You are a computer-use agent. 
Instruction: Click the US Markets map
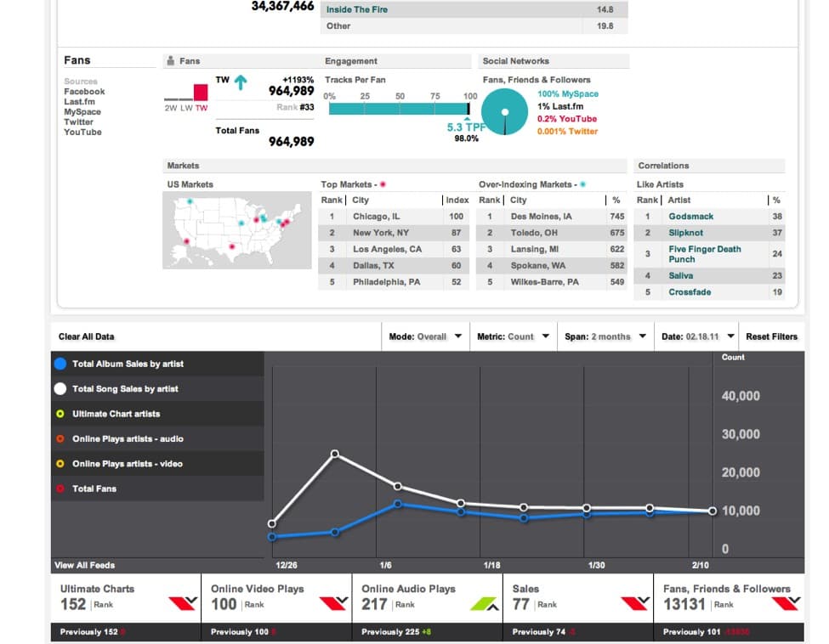[237, 230]
